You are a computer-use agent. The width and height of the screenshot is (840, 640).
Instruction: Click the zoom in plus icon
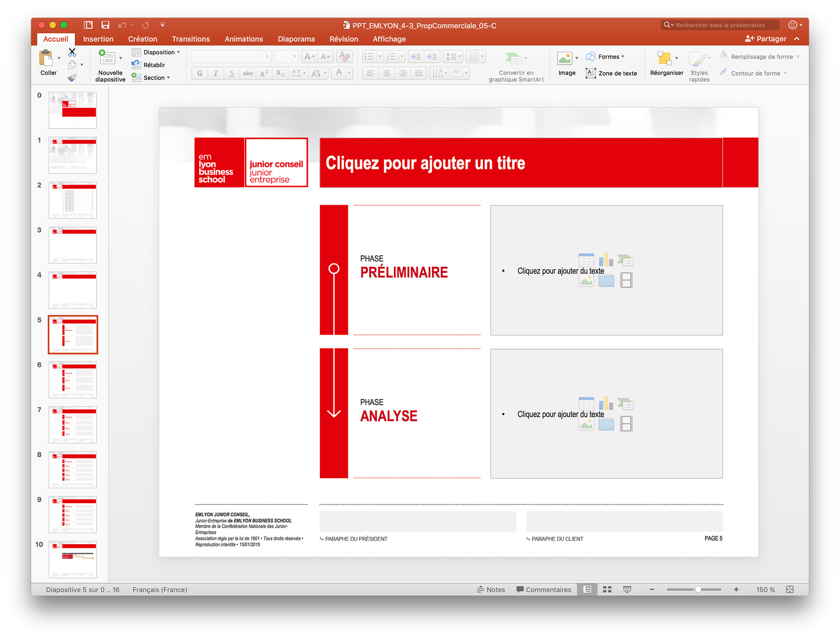tap(736, 589)
